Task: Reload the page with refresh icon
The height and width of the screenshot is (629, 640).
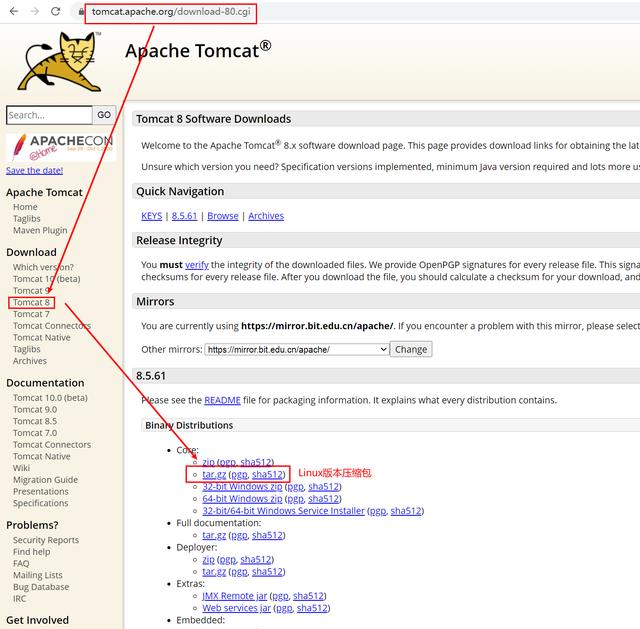Action: [56, 11]
